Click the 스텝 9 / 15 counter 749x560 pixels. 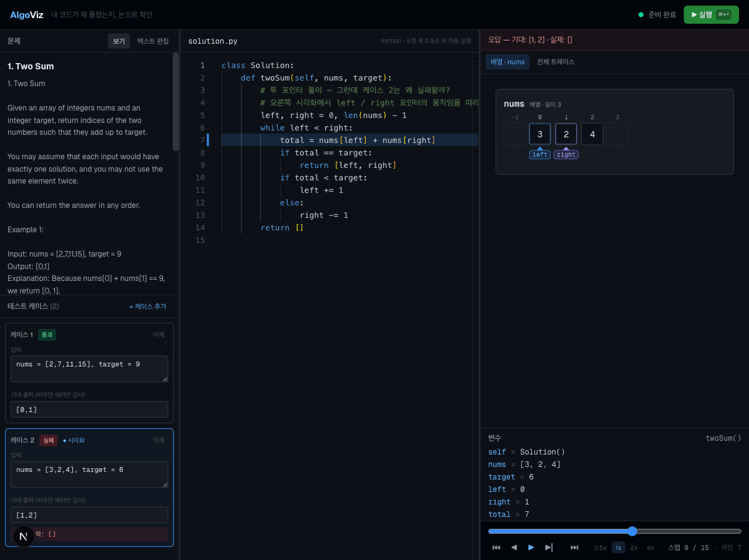pyautogui.click(x=688, y=548)
